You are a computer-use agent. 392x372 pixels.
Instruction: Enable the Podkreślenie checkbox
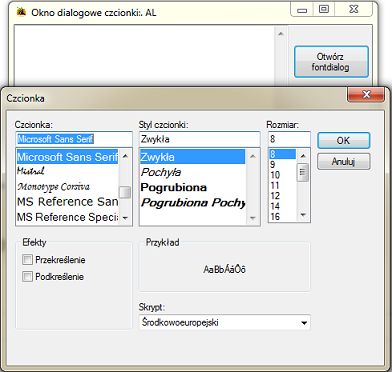27,276
